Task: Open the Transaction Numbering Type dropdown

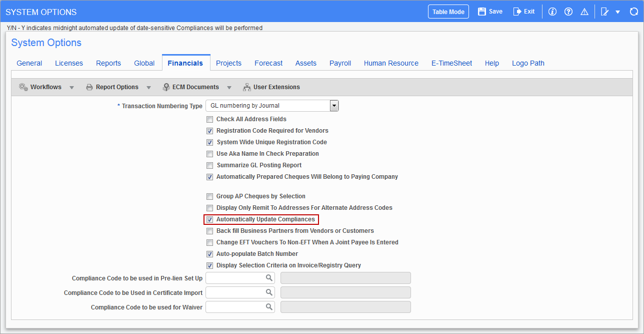Action: tap(333, 105)
